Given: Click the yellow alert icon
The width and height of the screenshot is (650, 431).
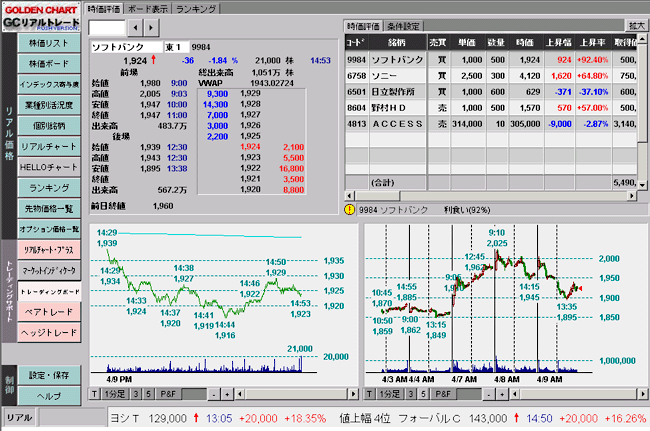Looking at the screenshot, I should point(349,210).
